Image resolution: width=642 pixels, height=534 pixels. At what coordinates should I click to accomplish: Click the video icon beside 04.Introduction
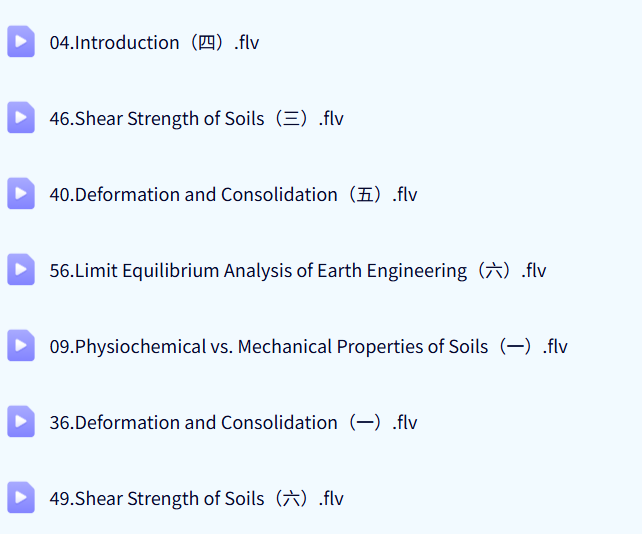[21, 42]
